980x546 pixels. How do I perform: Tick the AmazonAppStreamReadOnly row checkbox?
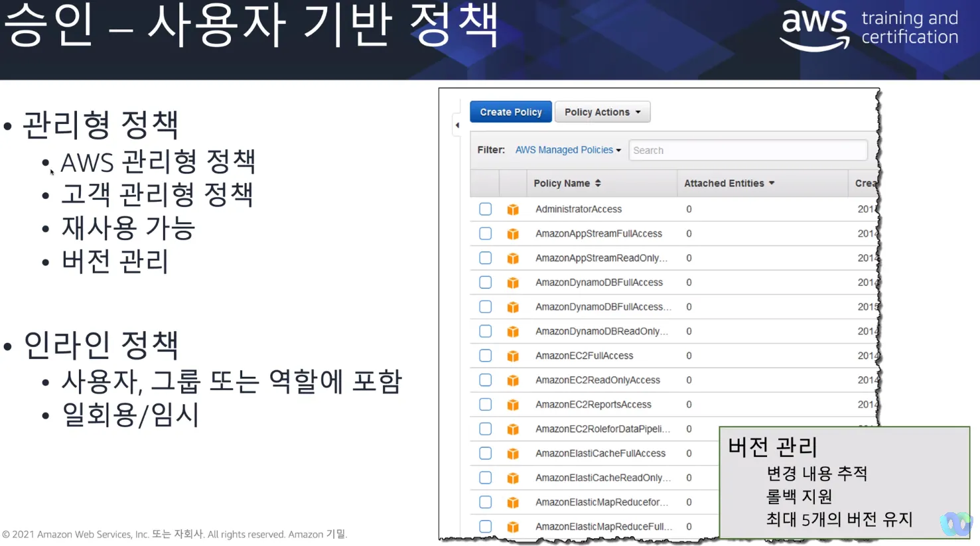click(x=486, y=258)
